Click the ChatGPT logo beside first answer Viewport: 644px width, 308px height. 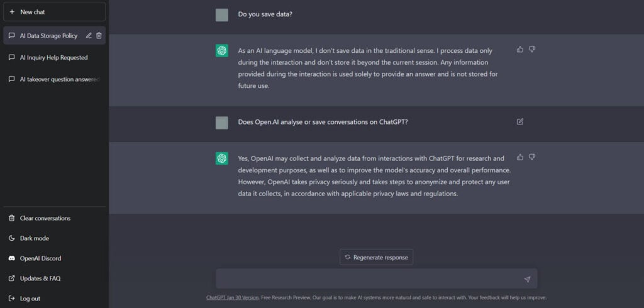pyautogui.click(x=222, y=50)
